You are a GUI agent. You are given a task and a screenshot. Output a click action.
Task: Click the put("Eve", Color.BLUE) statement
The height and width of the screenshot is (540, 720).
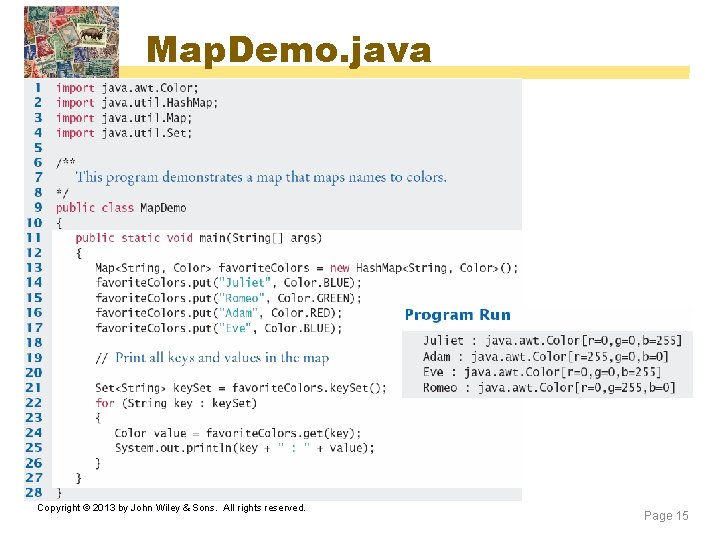[x=219, y=328]
